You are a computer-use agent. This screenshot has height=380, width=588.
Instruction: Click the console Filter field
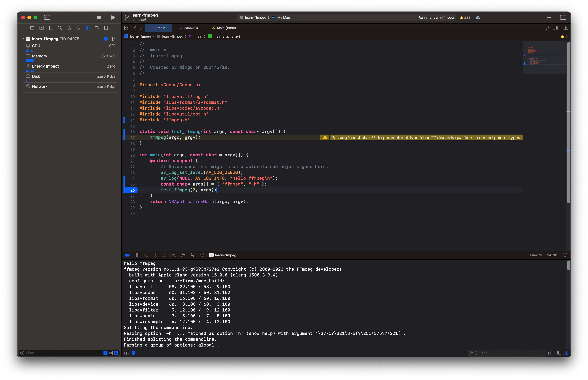pos(506,353)
